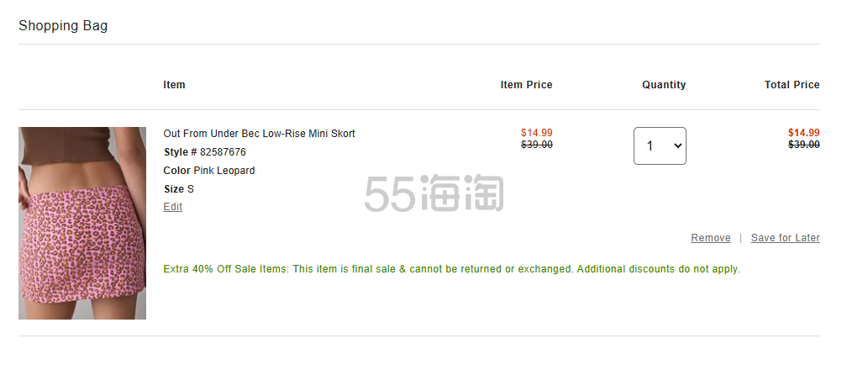Click the 55海淘 watermark logo
This screenshot has height=386, width=868.
pyautogui.click(x=434, y=193)
